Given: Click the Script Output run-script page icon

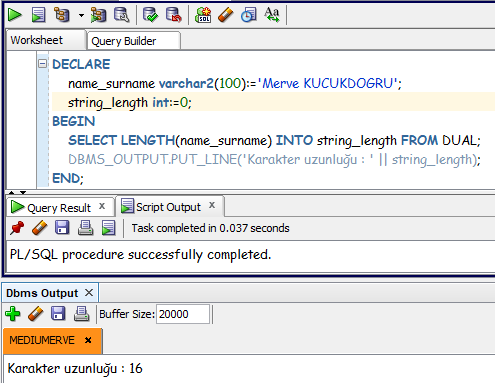Looking at the screenshot, I should tap(109, 228).
